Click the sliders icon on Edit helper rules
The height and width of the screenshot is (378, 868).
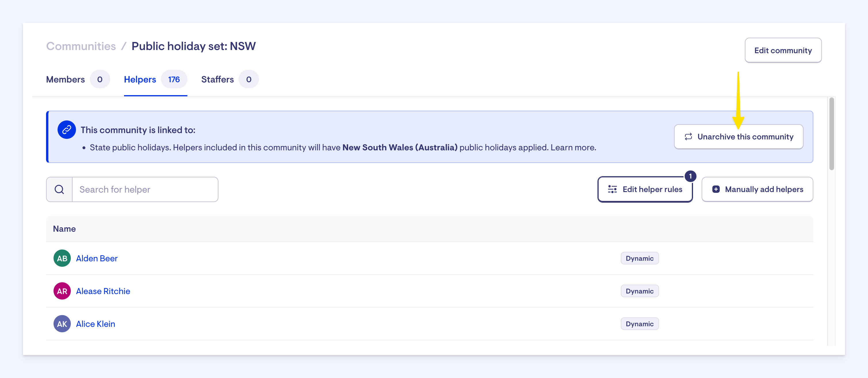coord(612,189)
